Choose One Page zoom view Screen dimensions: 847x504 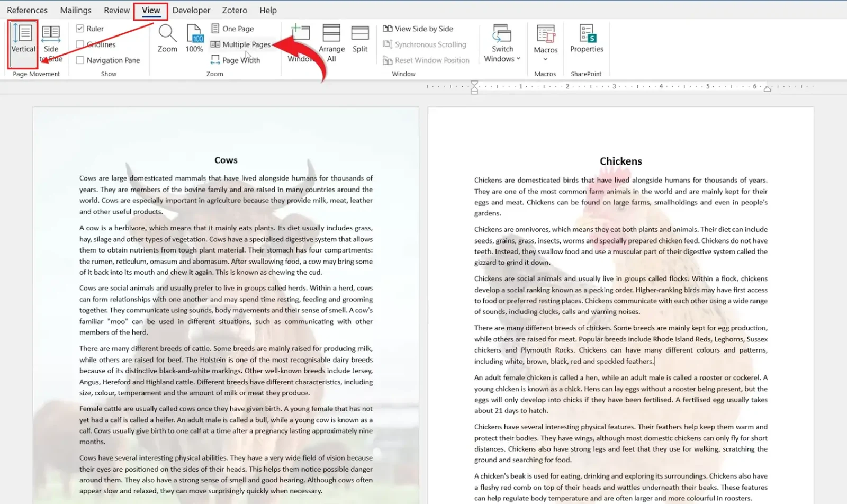(232, 29)
